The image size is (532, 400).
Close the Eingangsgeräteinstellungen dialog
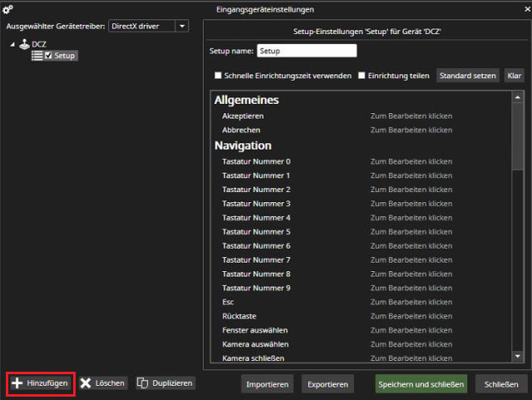click(x=527, y=9)
